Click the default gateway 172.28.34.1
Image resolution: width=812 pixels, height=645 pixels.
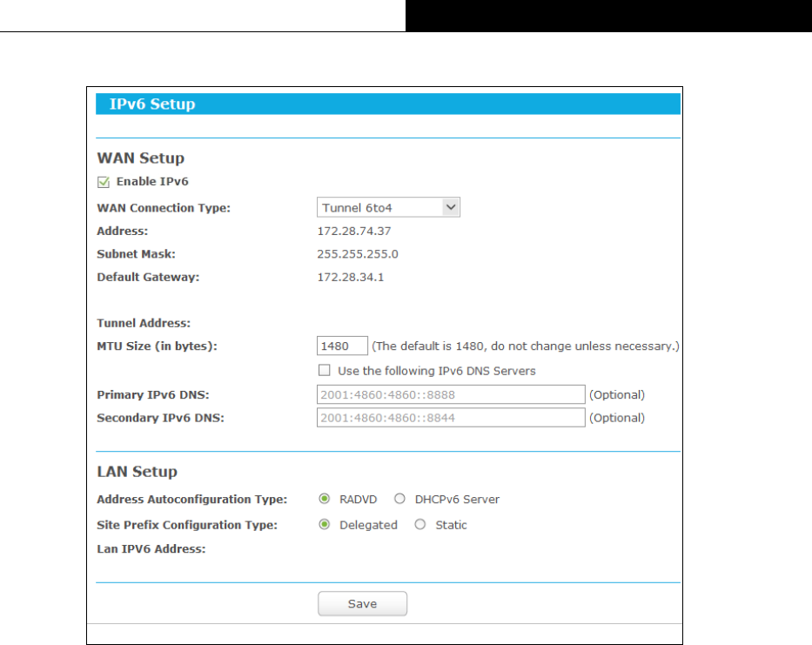click(351, 277)
